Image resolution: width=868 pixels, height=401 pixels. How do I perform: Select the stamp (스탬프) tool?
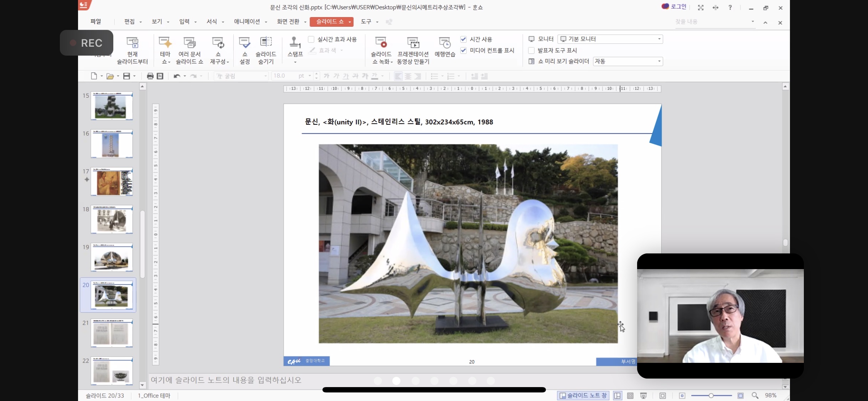295,46
